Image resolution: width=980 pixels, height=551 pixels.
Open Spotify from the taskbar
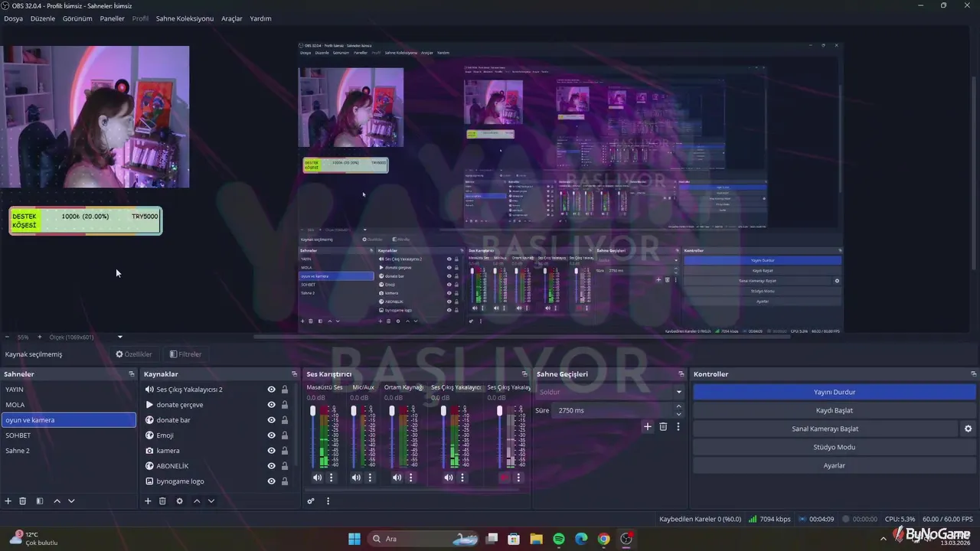[559, 539]
